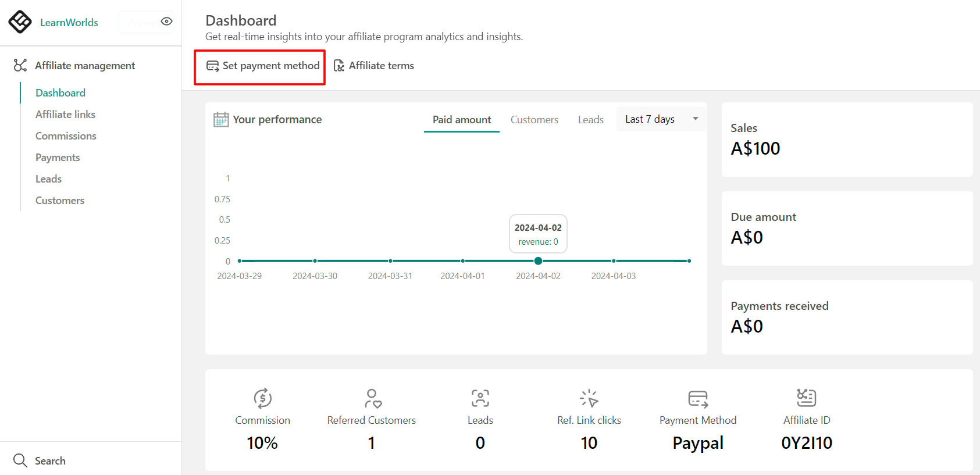Click the dropdown arrow next to Last 7 days

pos(696,119)
